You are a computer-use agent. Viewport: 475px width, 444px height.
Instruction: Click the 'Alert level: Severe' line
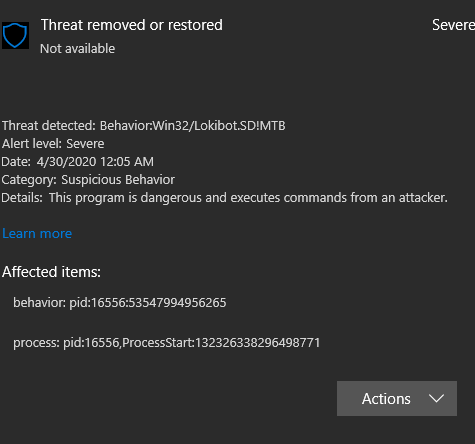pyautogui.click(x=53, y=144)
